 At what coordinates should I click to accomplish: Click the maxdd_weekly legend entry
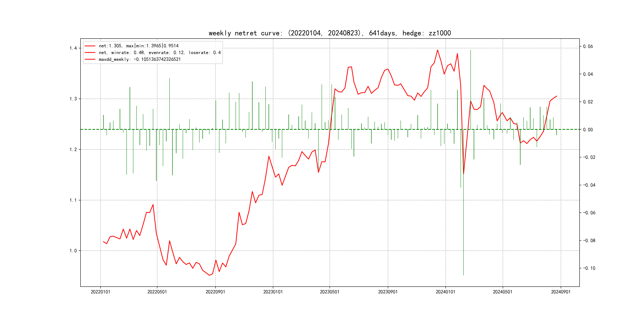(x=140, y=59)
